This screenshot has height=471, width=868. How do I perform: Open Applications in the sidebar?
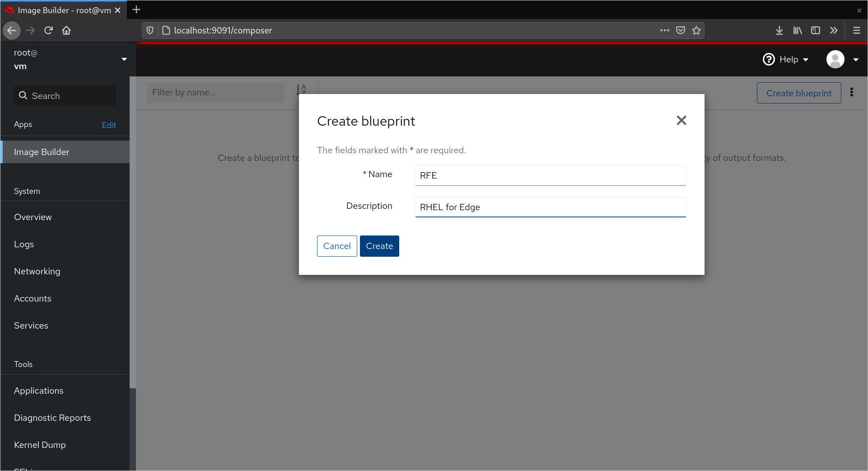point(65,391)
